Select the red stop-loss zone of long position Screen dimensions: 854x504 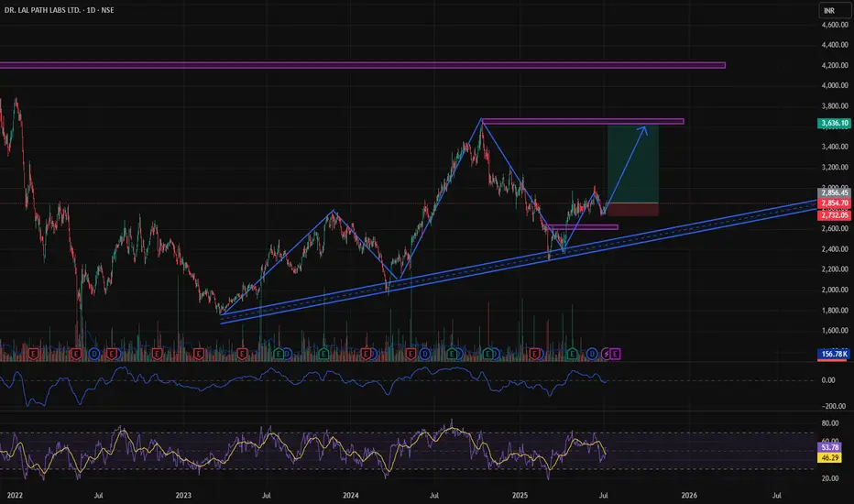click(x=633, y=209)
